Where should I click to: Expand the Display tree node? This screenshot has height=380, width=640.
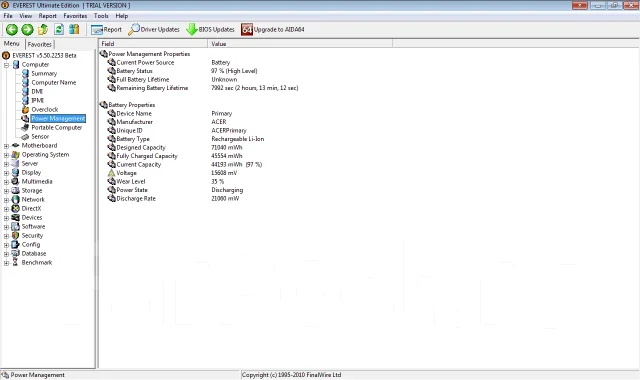6,173
